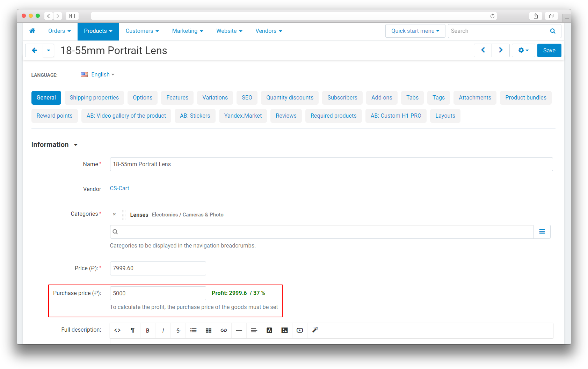Click the search magnifier button
The image size is (588, 369).
pos(552,31)
